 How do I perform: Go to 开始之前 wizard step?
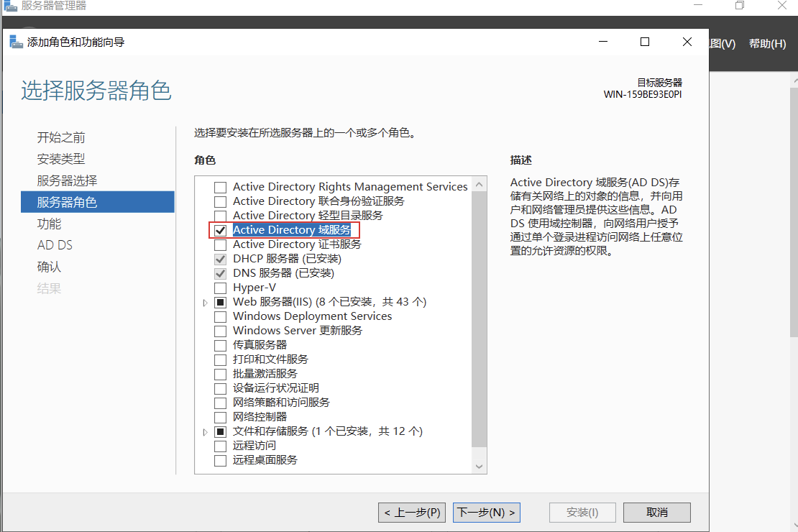click(61, 137)
